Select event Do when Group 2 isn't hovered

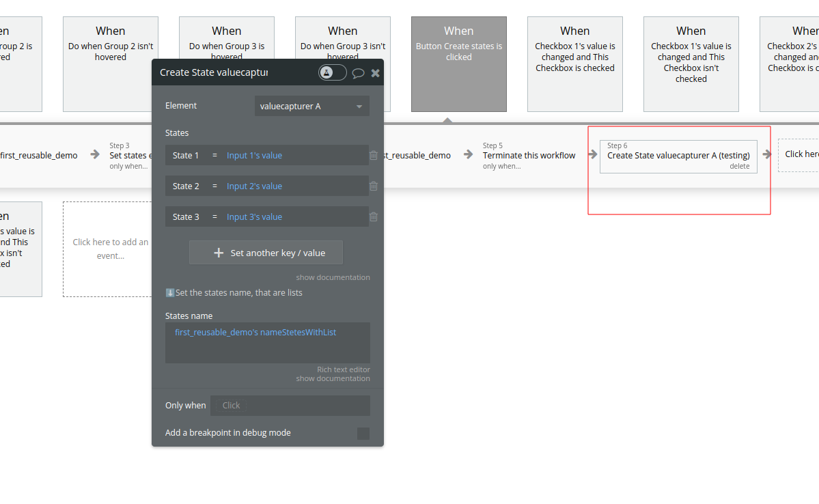pos(110,64)
